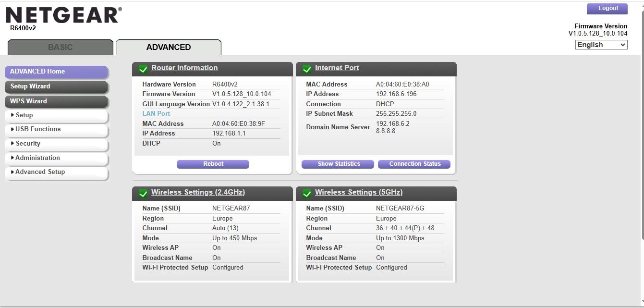Click the Router Information Firmware Version value
This screenshot has width=644, height=308.
(242, 94)
